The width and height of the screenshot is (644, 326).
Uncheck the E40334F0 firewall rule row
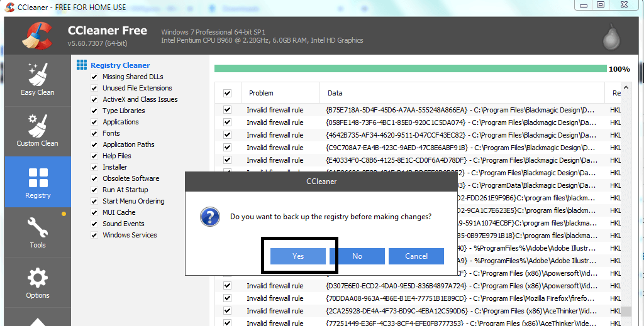pyautogui.click(x=227, y=160)
